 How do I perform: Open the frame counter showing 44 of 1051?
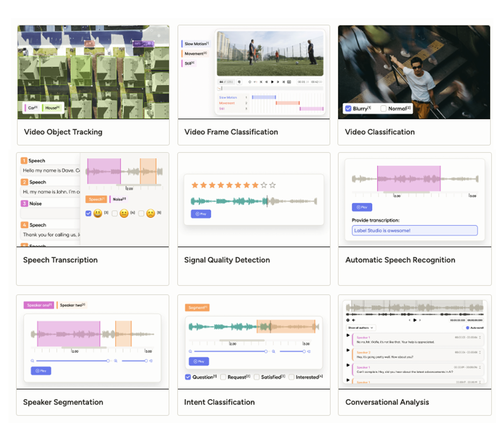pos(226,82)
